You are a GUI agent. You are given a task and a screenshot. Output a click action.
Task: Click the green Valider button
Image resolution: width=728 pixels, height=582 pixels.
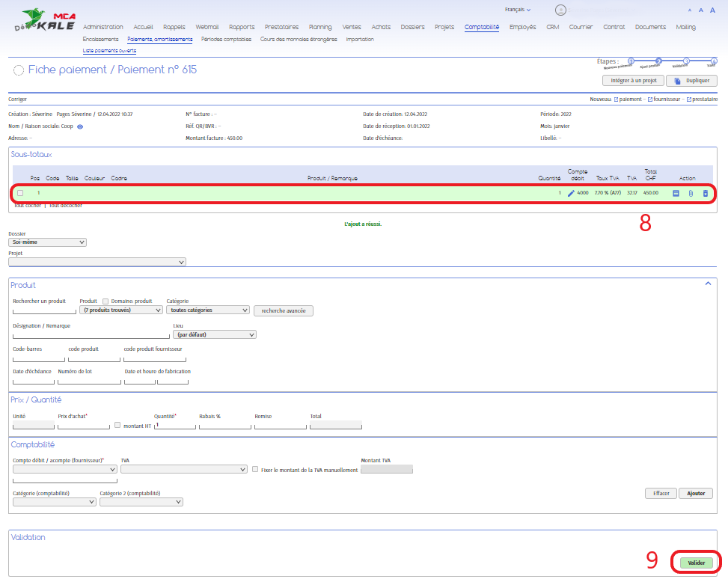(696, 563)
